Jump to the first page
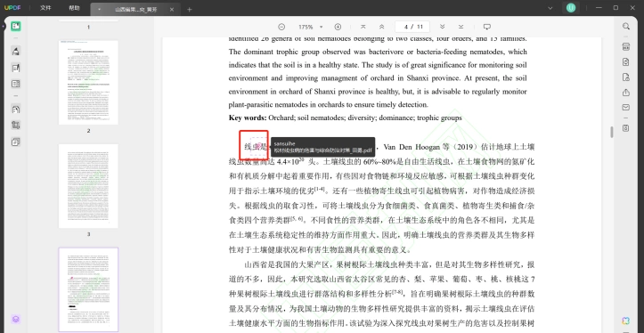The image size is (644, 333). pos(363,27)
